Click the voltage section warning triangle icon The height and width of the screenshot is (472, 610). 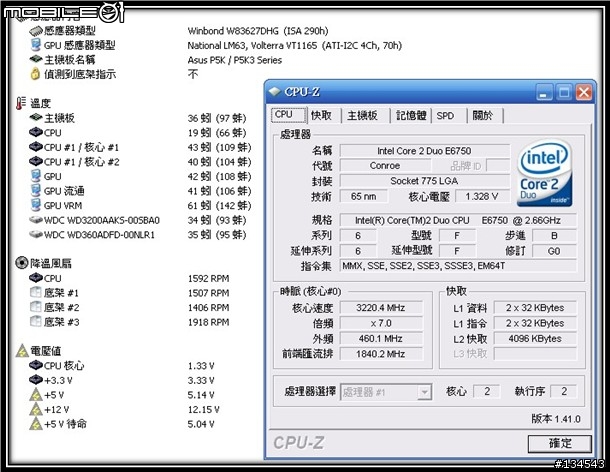point(22,351)
